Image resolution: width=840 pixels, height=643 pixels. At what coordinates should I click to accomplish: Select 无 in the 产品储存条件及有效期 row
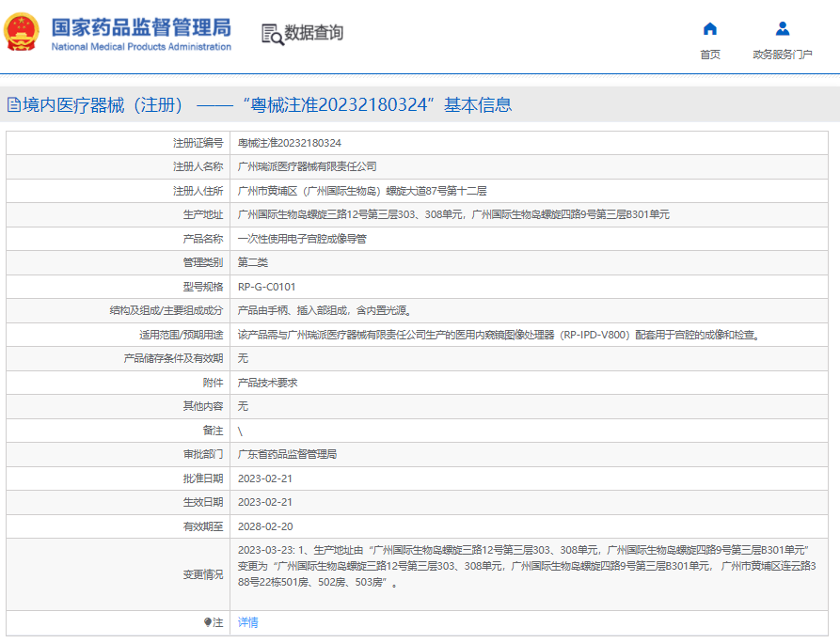click(x=243, y=358)
